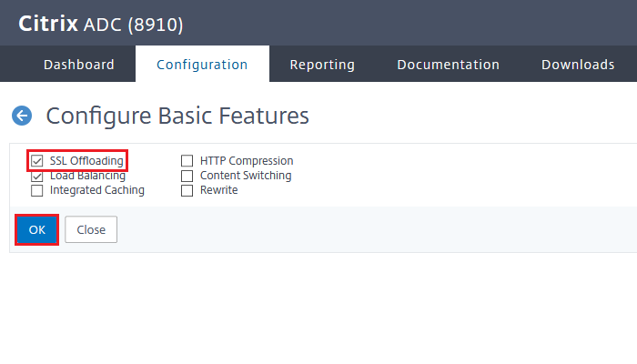
Task: Go to the Documentation tab
Action: 448,65
